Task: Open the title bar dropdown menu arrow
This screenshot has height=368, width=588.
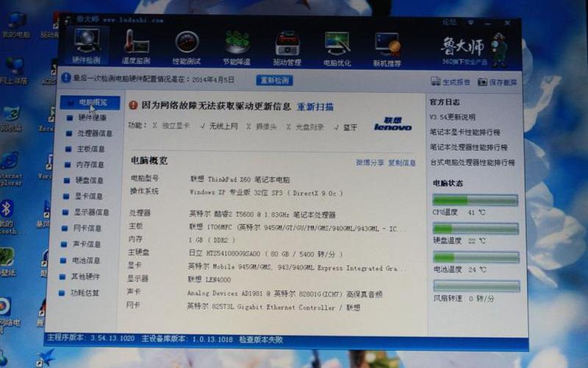Action: click(x=470, y=23)
